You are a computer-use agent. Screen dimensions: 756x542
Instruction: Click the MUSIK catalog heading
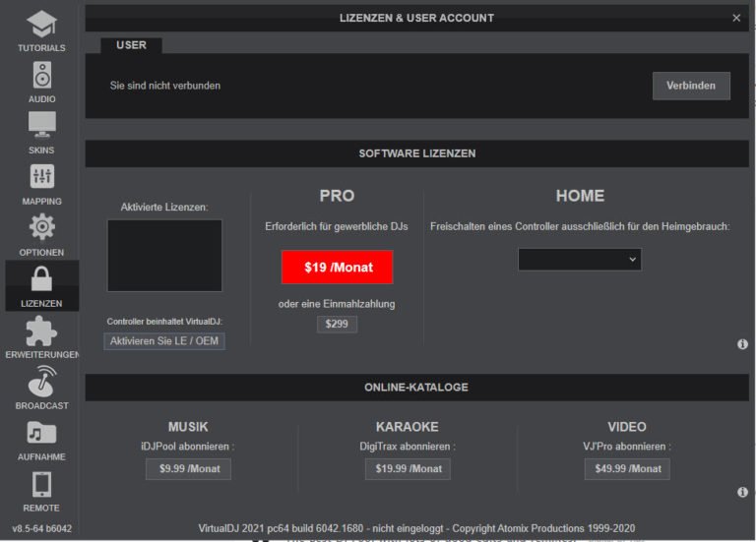[188, 427]
